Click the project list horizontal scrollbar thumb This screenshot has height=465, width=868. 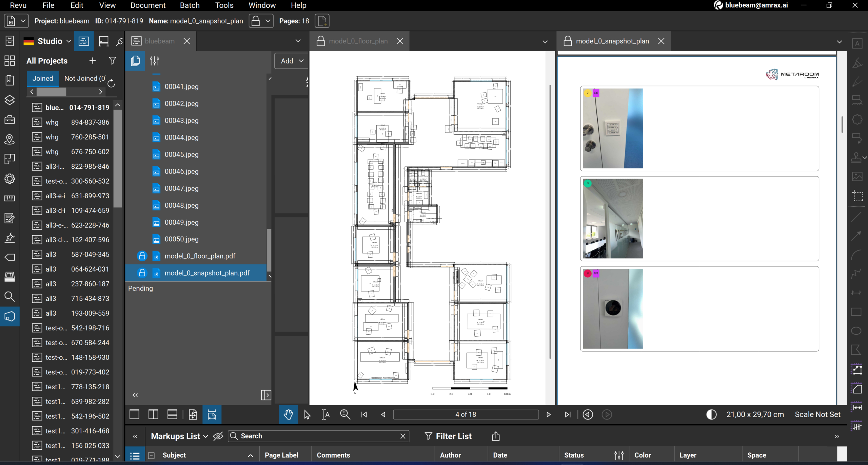click(51, 92)
